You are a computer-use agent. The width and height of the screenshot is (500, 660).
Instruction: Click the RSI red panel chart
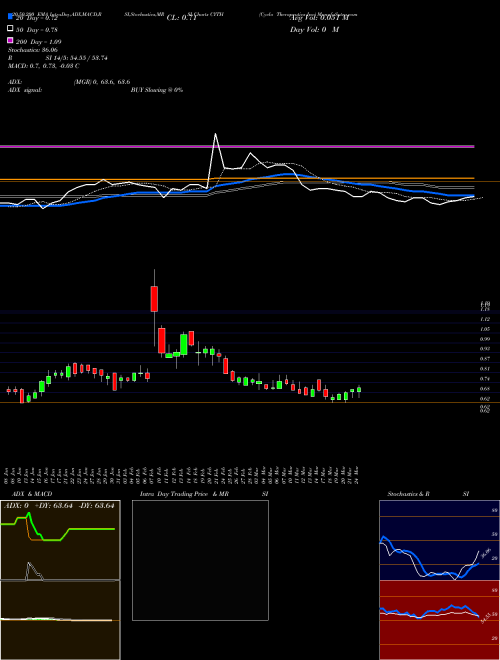point(439,620)
